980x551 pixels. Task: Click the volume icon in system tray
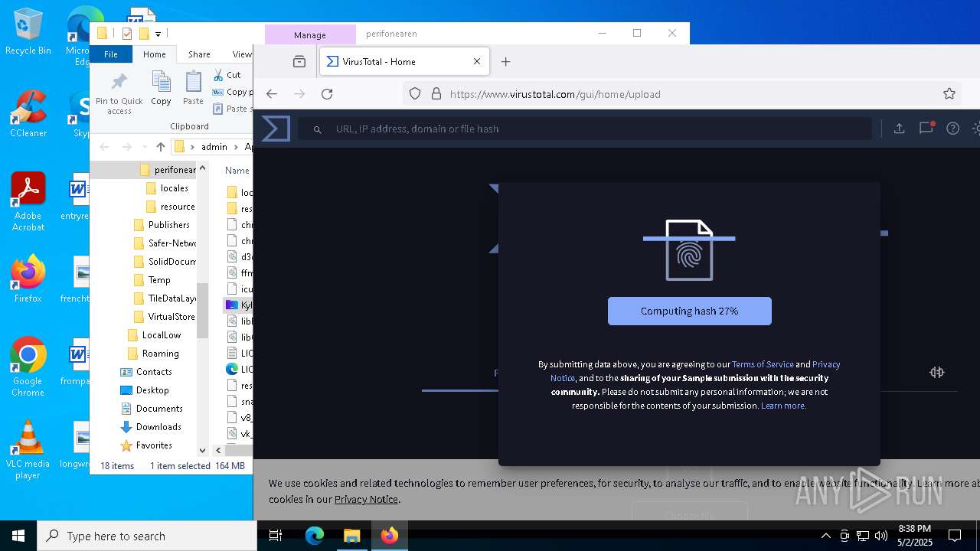pyautogui.click(x=881, y=536)
